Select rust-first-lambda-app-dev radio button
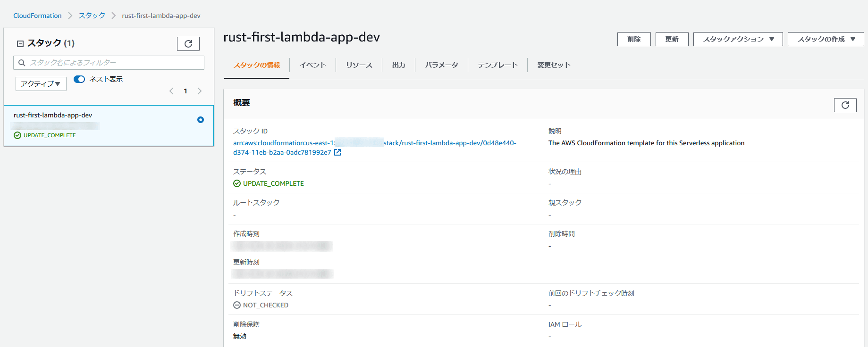This screenshot has height=347, width=868. coord(201,120)
